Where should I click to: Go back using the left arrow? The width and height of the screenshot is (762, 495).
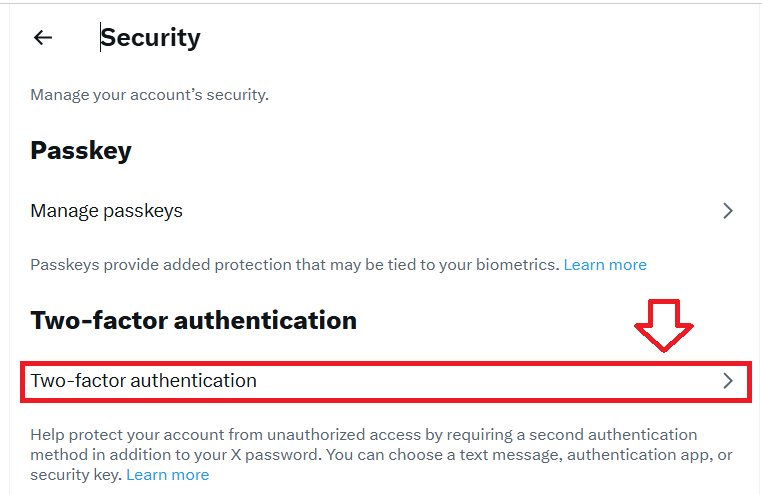point(42,38)
